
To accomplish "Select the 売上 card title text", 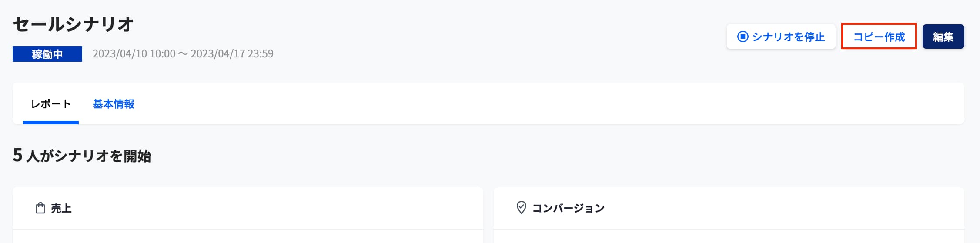I will [x=61, y=208].
